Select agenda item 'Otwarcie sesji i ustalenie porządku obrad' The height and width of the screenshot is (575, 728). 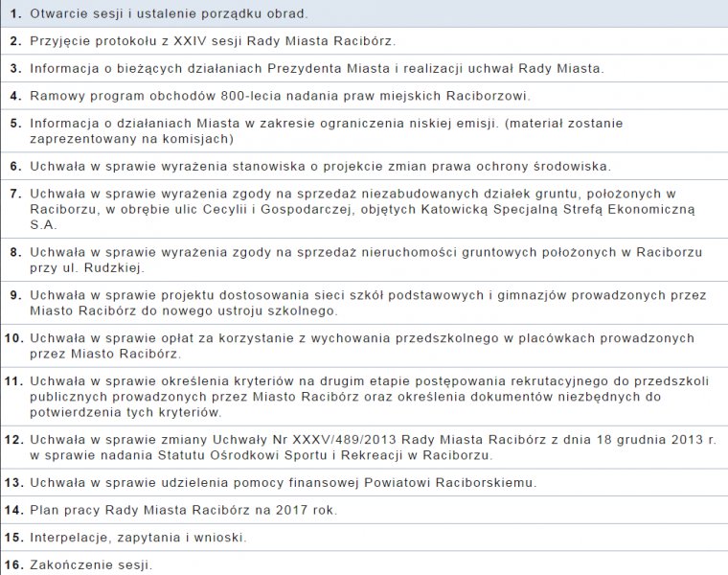(x=364, y=13)
